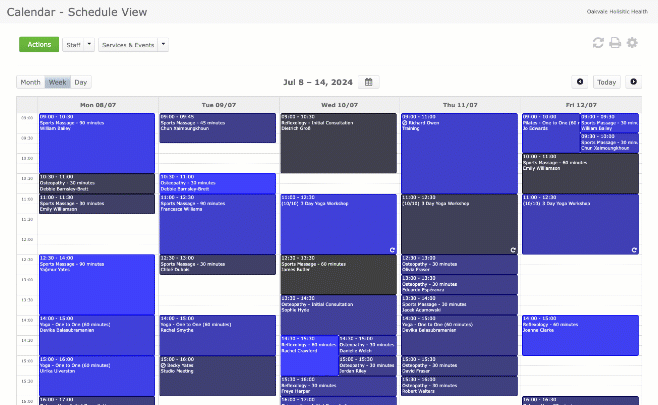The image size is (658, 405).
Task: Expand the Staff filter dropdown
Action: click(x=78, y=45)
